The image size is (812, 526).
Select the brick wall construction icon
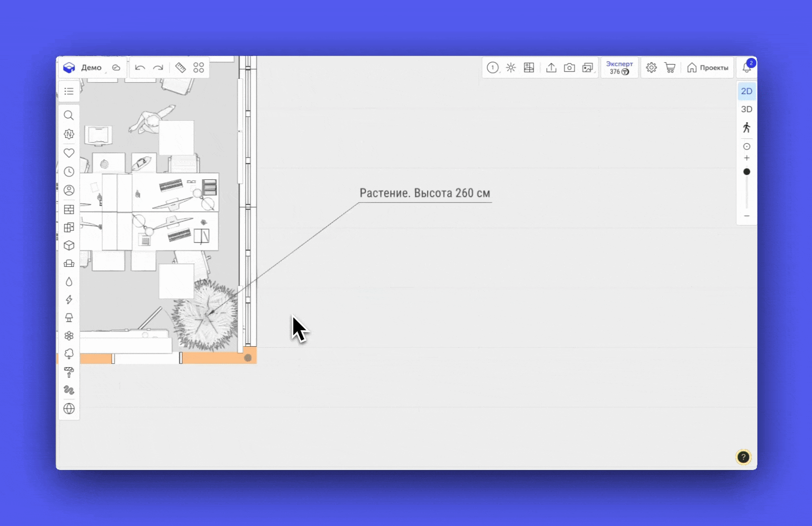click(69, 209)
